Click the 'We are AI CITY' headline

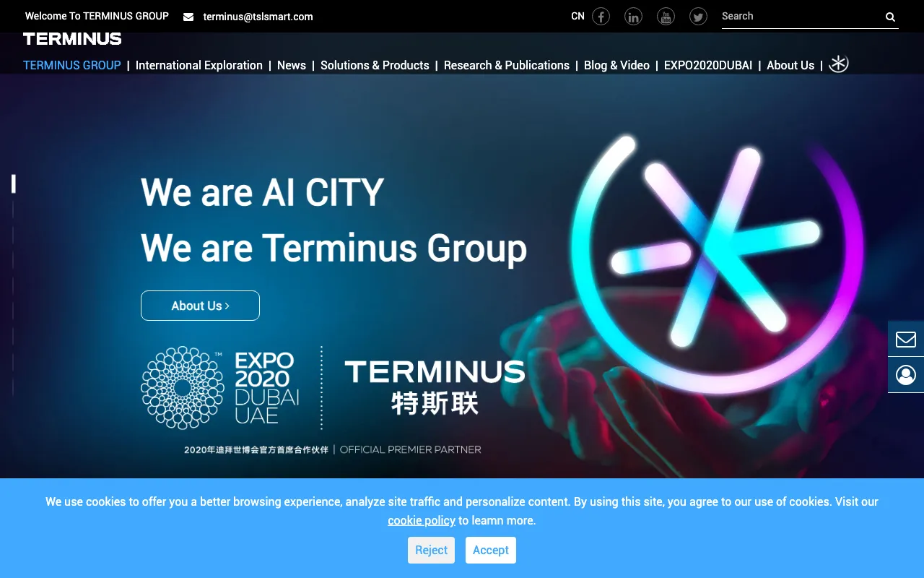coord(262,192)
